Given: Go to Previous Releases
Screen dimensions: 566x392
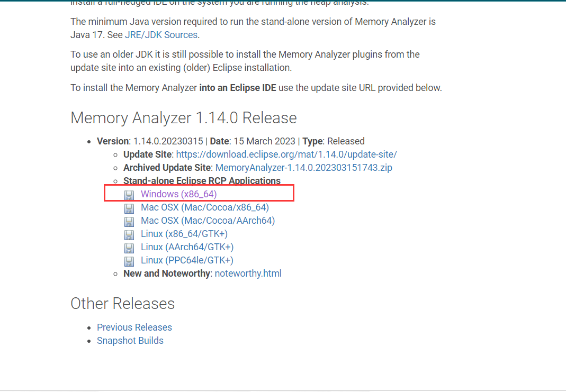Looking at the screenshot, I should click(x=134, y=327).
